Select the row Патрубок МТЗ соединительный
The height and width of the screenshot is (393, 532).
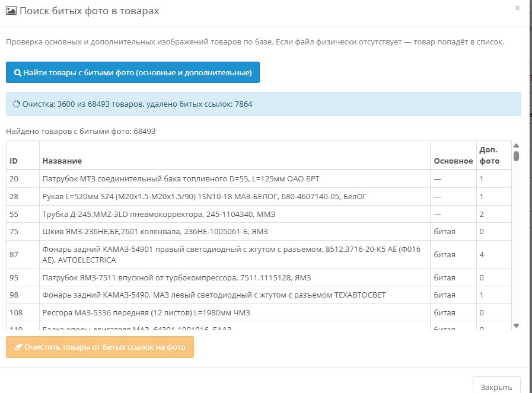[x=184, y=178]
